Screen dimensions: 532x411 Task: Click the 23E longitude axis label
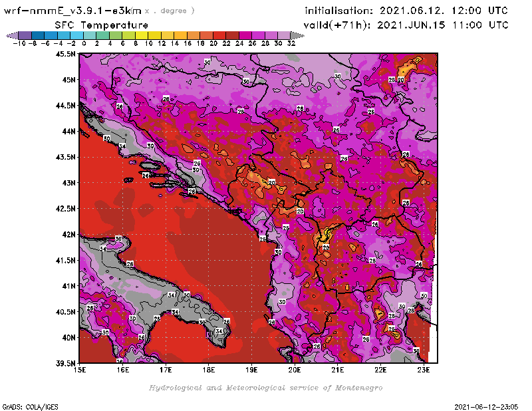[x=424, y=370]
